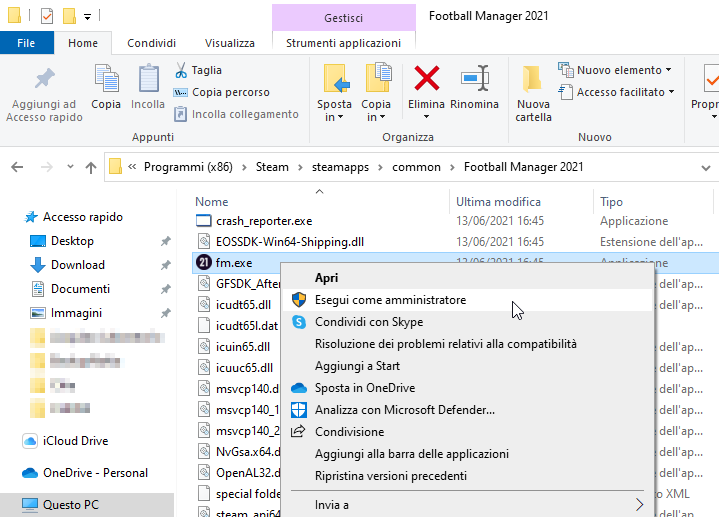Click the Incolla paste icon

(x=149, y=78)
